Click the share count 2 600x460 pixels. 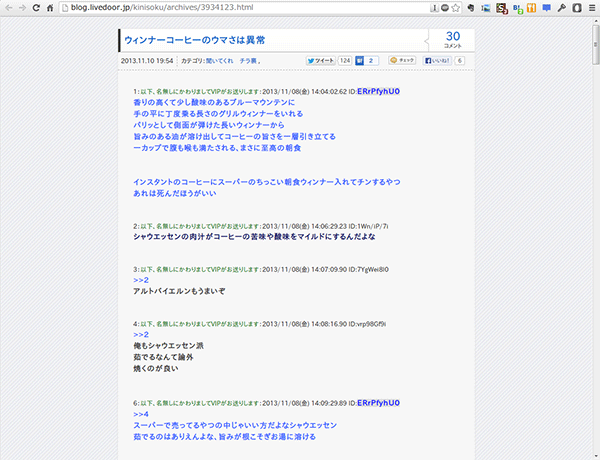tap(371, 60)
